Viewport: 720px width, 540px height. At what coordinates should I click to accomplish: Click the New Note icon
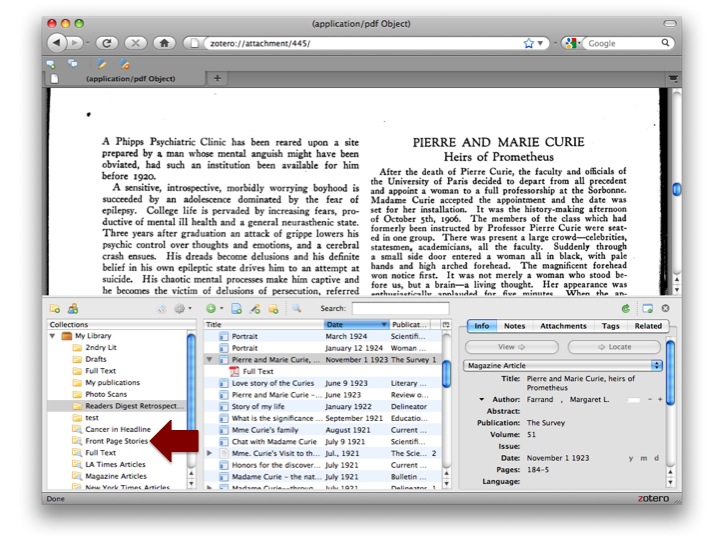coord(273,309)
